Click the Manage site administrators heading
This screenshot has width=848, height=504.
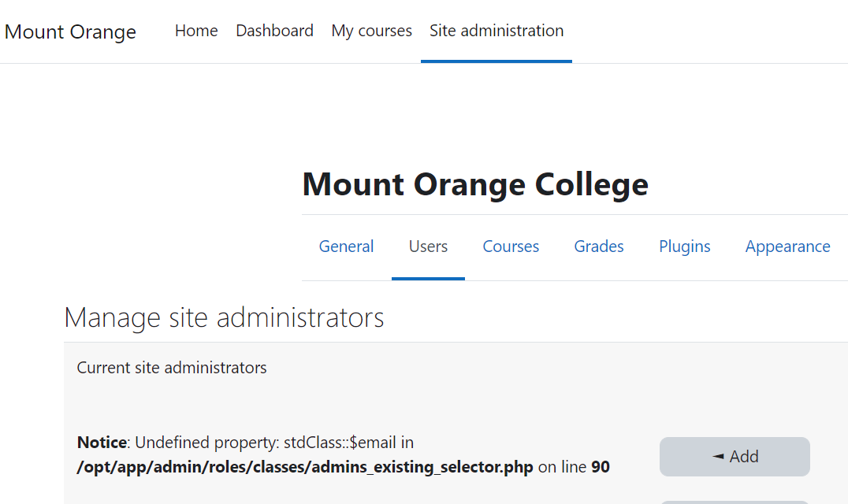coord(224,317)
